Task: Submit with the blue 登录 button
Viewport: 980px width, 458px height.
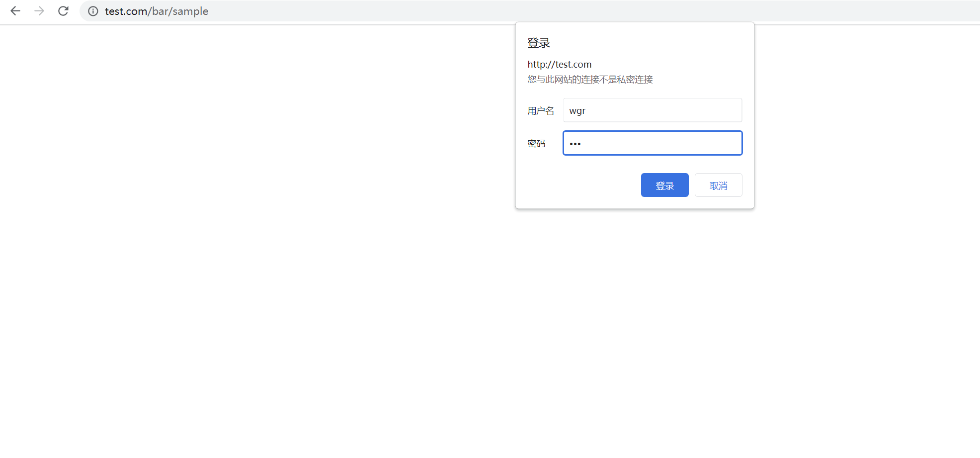Action: coord(665,185)
